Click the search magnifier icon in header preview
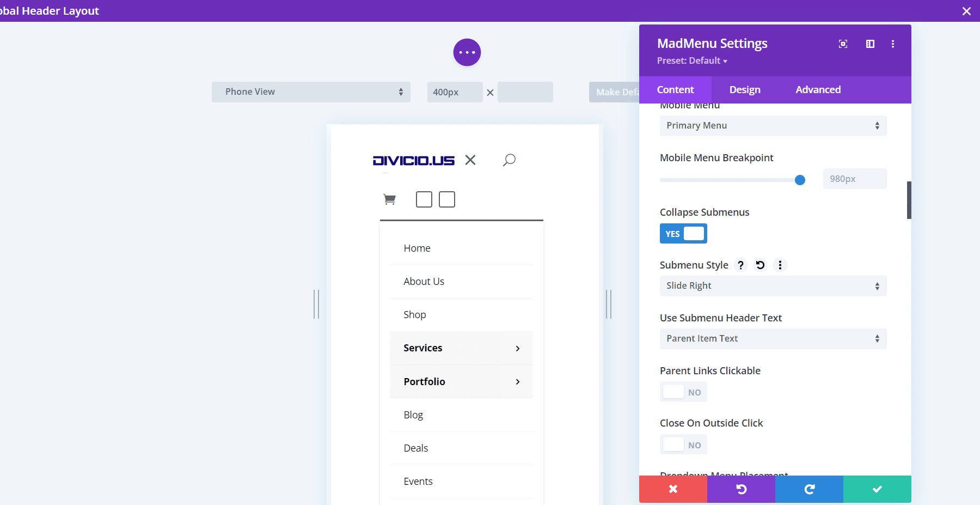 (x=509, y=160)
